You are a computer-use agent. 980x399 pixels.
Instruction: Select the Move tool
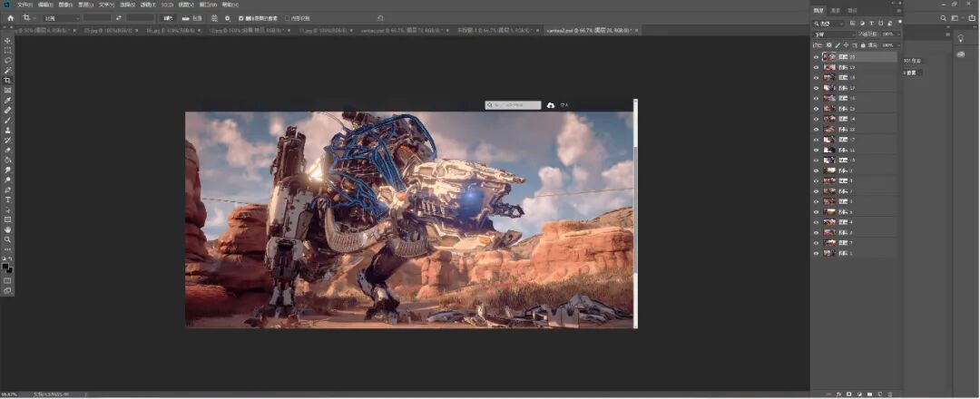click(8, 40)
